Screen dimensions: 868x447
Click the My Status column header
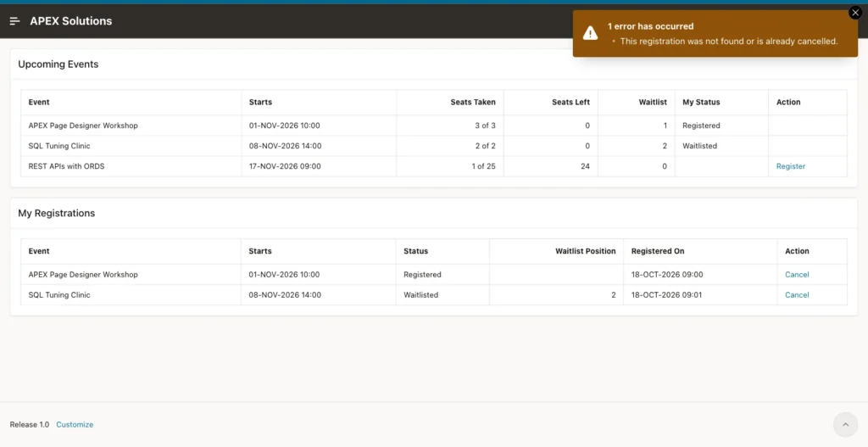tap(701, 103)
